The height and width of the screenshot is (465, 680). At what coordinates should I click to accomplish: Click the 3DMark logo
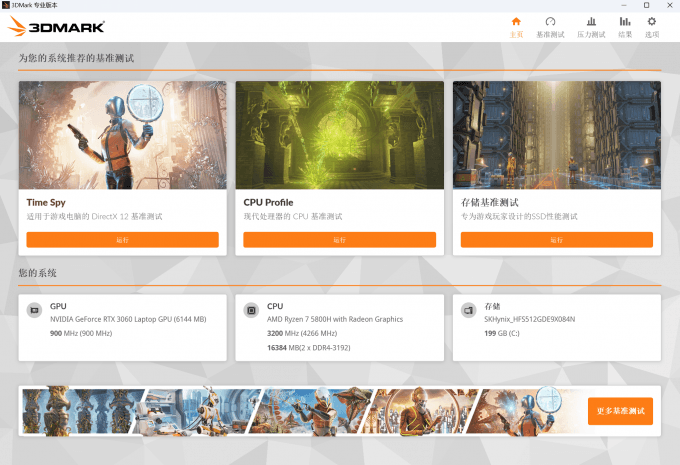[56, 27]
